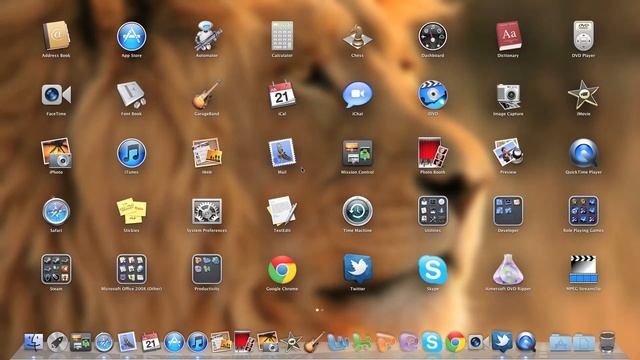Launch Safari from the Dock

[104, 342]
